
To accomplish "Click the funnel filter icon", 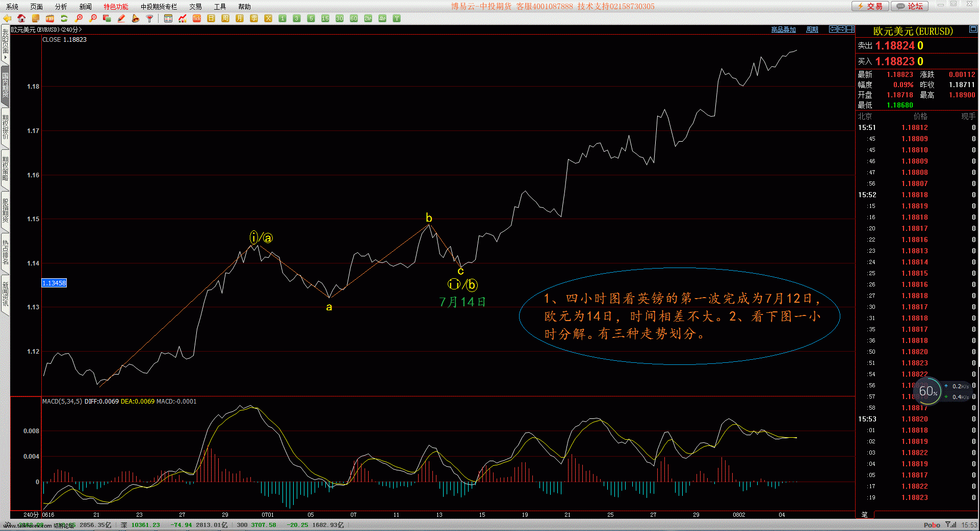I will (150, 18).
